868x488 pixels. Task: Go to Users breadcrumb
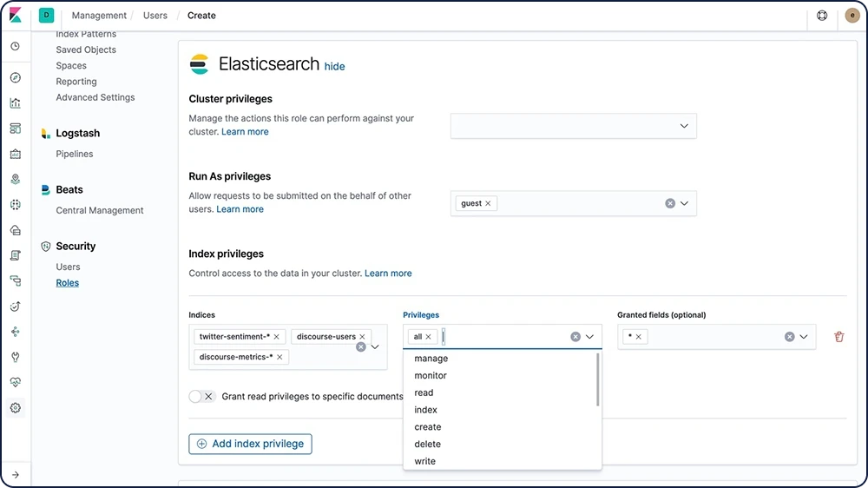click(155, 16)
